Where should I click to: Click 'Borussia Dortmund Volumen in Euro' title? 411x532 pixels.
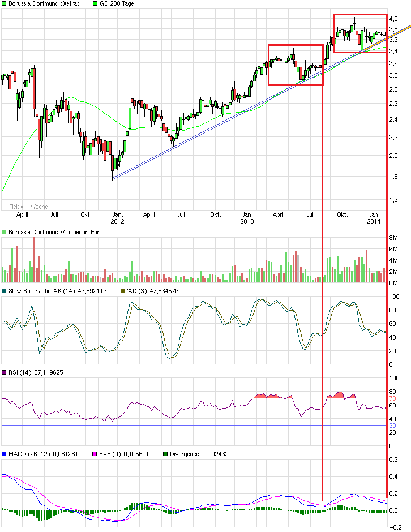[x=55, y=233]
